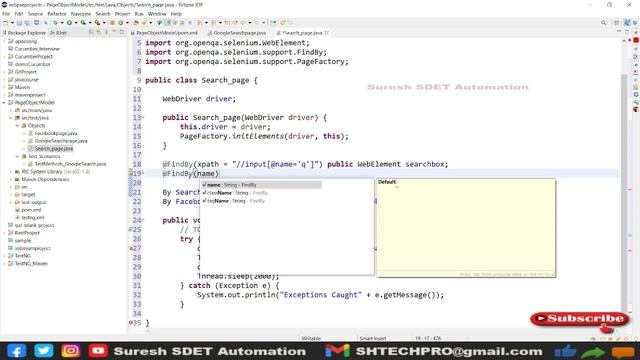Viewport: 640px width, 360px height.
Task: Switch to the GoogleSearchpage.java editor tab
Action: (x=237, y=33)
